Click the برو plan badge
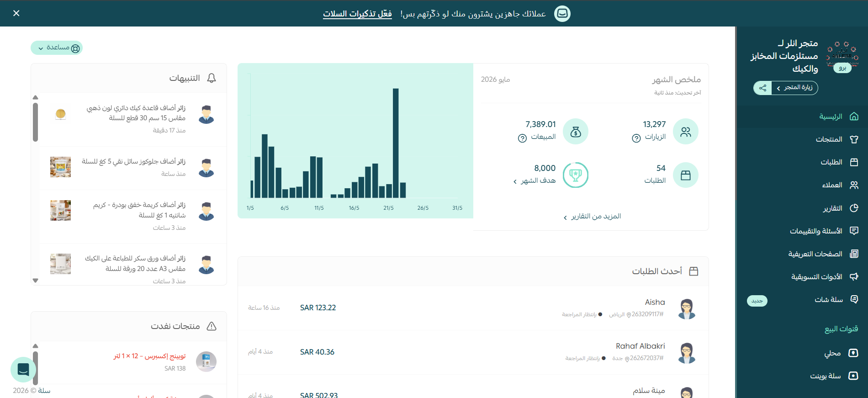The width and height of the screenshot is (868, 398). tap(842, 68)
